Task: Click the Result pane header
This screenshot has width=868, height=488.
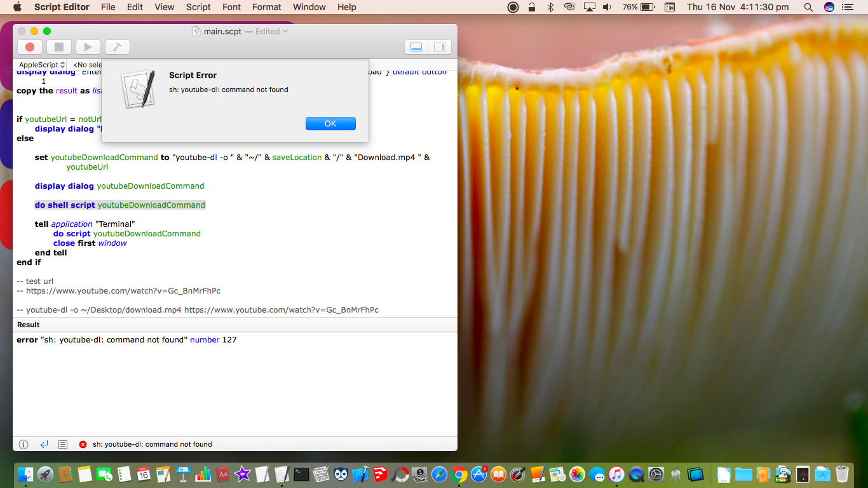Action: coord(235,325)
